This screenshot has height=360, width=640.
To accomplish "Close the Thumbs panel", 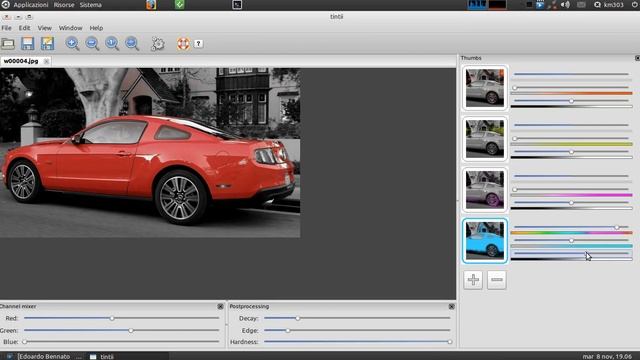I will click(637, 58).
